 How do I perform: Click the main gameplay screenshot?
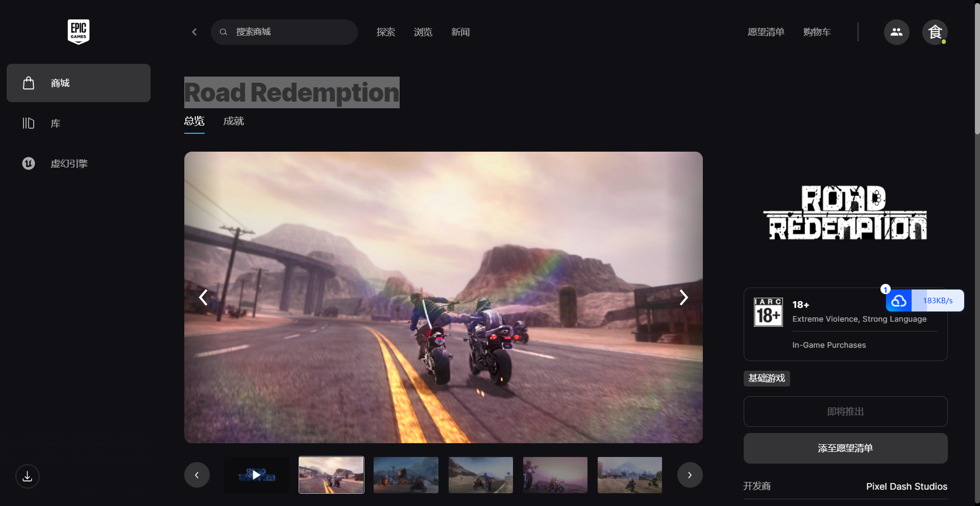[444, 297]
